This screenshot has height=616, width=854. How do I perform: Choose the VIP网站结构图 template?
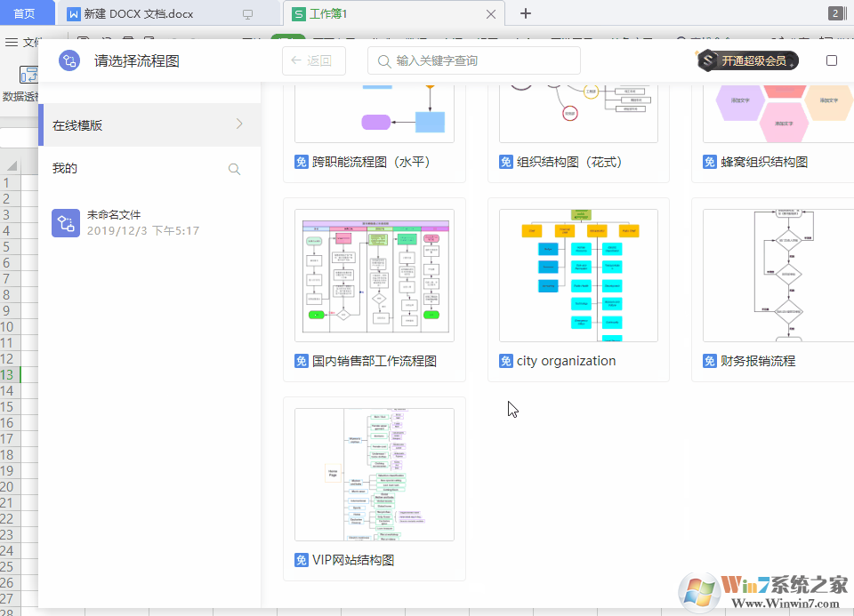tap(374, 474)
